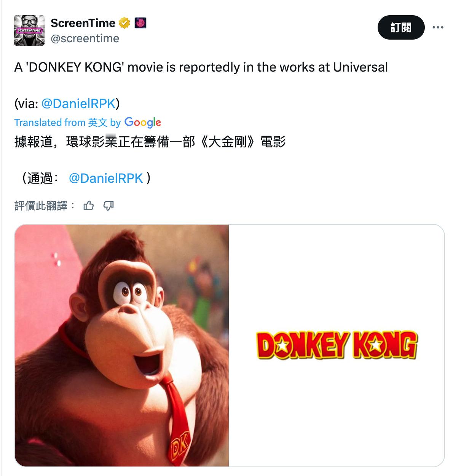The height and width of the screenshot is (476, 453).
Task: Click the gold verified badge
Action: pyautogui.click(x=124, y=23)
